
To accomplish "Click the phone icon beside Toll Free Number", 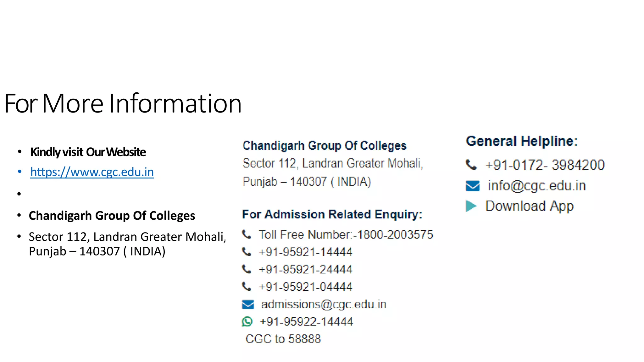I will pyautogui.click(x=247, y=234).
